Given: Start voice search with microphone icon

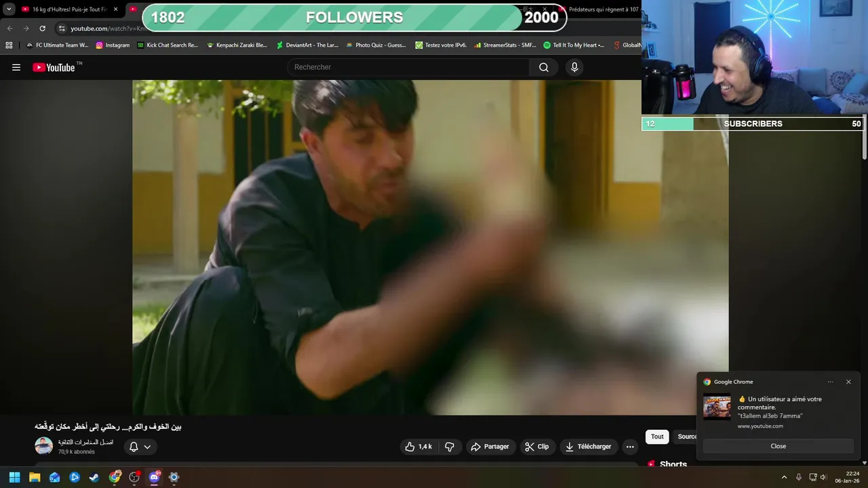Looking at the screenshot, I should (x=574, y=67).
